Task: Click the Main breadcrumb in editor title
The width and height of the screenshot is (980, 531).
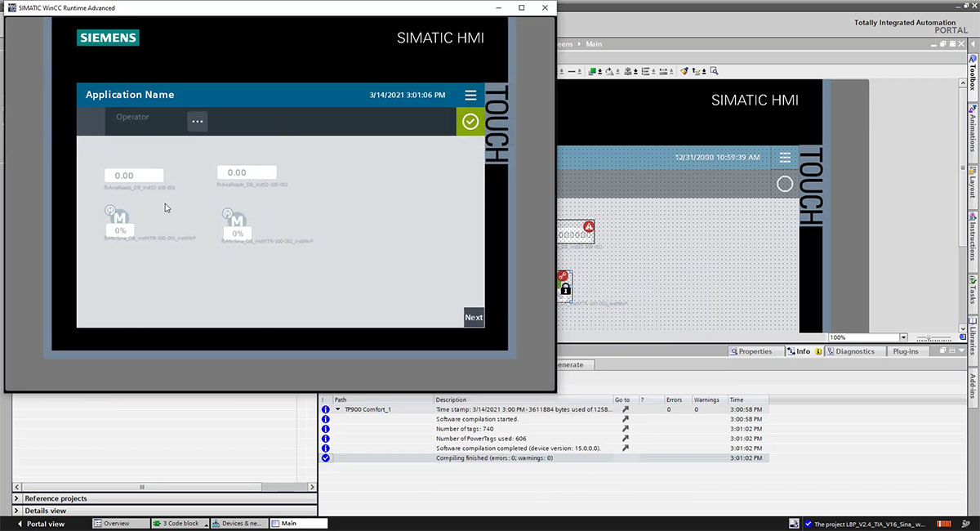Action: (594, 44)
